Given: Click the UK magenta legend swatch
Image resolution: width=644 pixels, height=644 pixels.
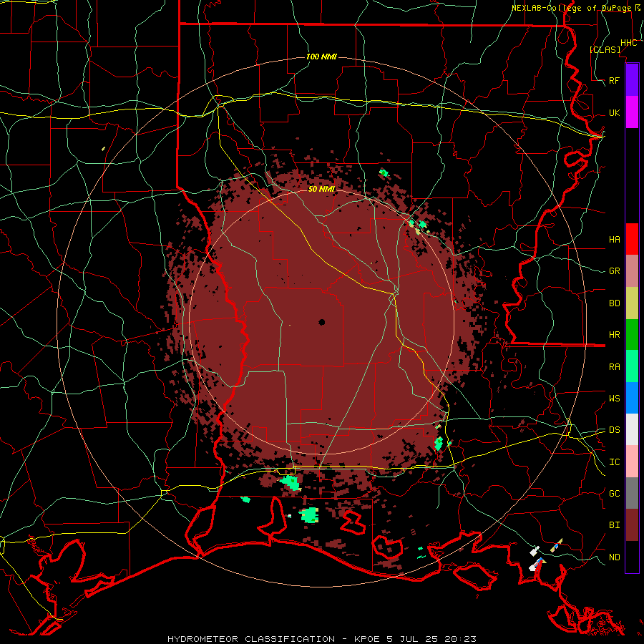Looking at the screenshot, I should (x=632, y=112).
